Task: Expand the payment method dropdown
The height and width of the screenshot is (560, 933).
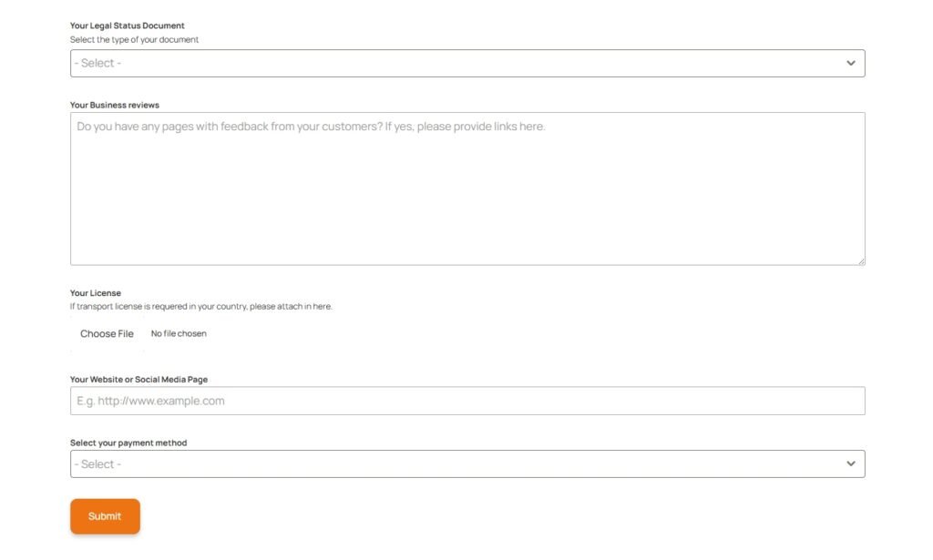Action: click(466, 463)
